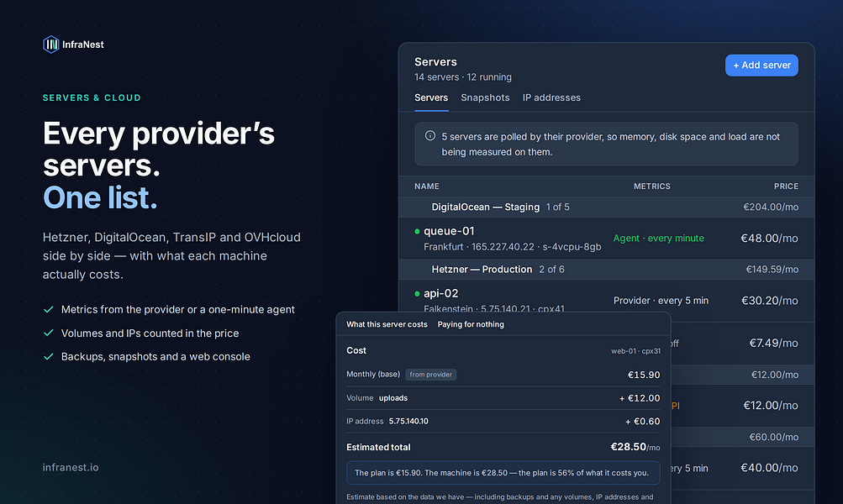The image size is (843, 504).
Task: Click the info icon in the polling notice
Action: pos(430,136)
